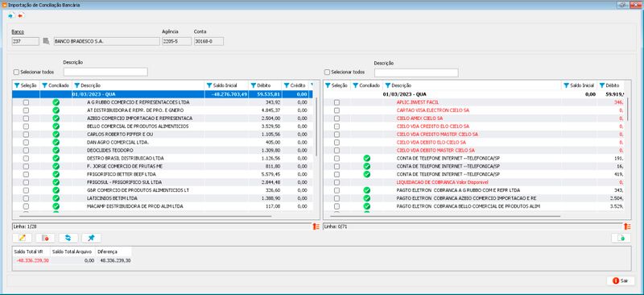Click the filter icon on the Crédito column
The width and height of the screenshot is (644, 295).
287,85
